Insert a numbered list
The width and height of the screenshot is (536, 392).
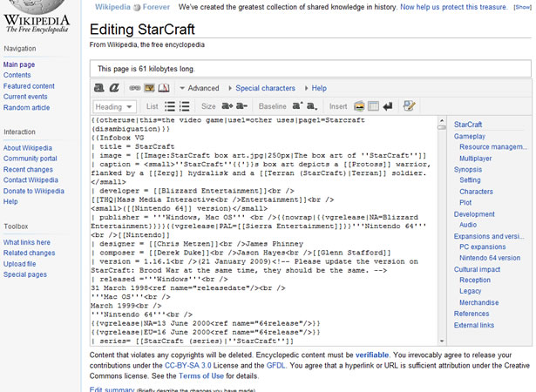pos(184,106)
